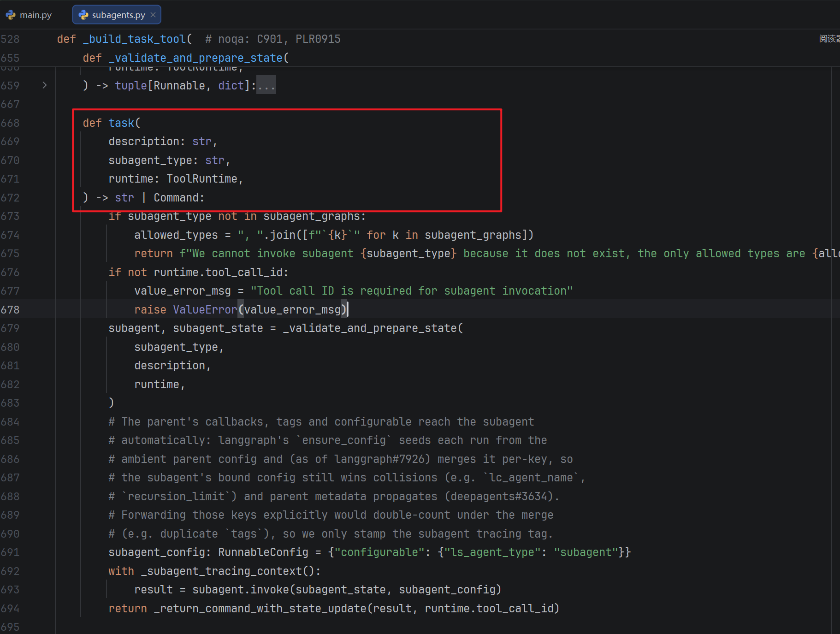Click line number 691 in the gutter
840x634 pixels.
10,552
